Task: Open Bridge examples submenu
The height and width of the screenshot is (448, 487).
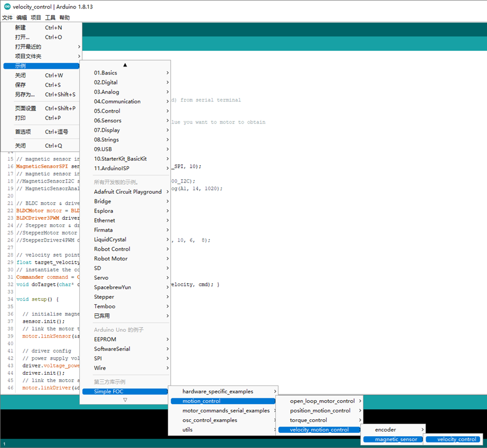Action: coord(126,202)
